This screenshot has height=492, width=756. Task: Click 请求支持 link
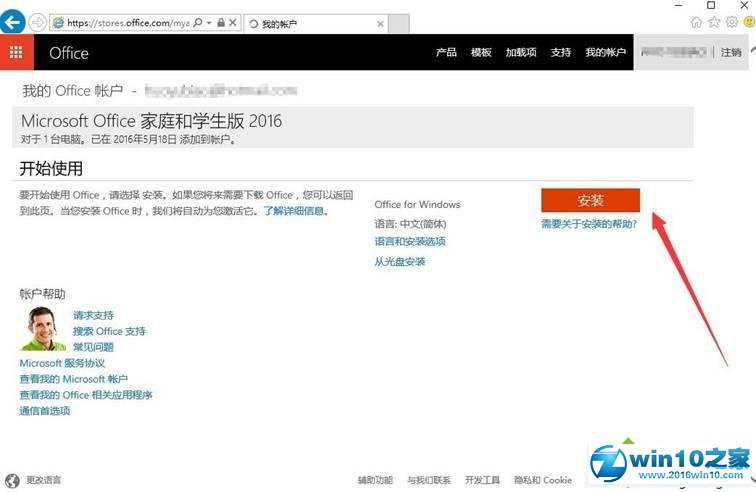pos(93,315)
